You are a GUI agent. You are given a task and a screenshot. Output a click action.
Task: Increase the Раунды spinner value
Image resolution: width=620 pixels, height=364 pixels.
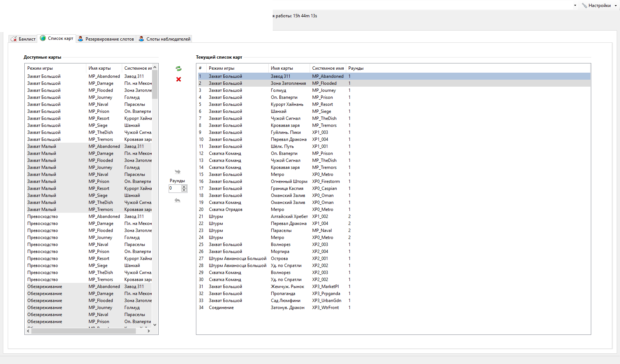coord(184,187)
